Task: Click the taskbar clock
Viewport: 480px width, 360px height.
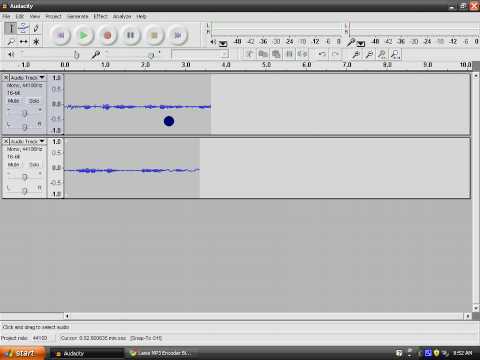Action: point(462,353)
